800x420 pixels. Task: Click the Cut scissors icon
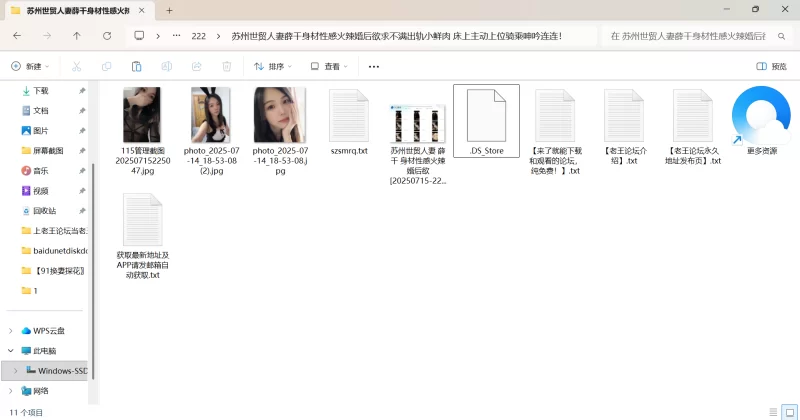click(x=77, y=66)
